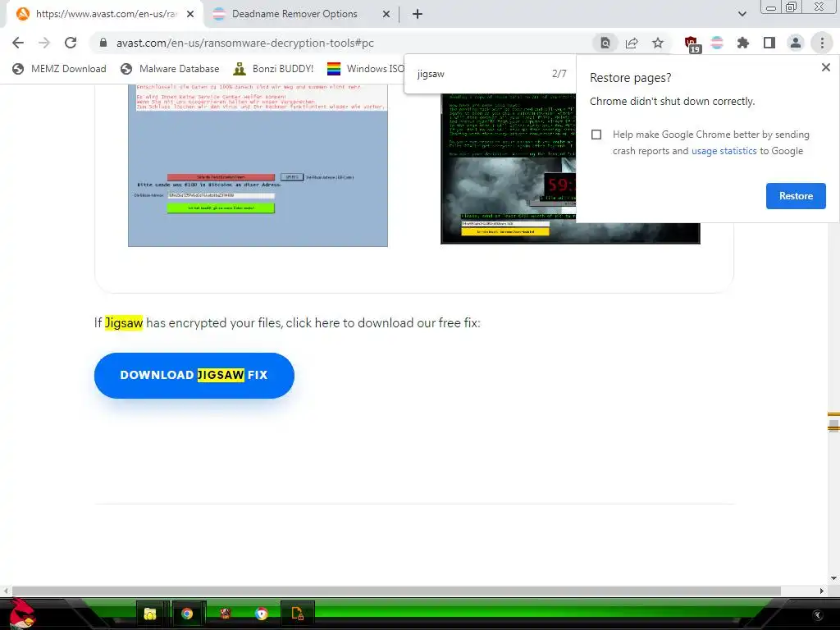This screenshot has width=840, height=630.
Task: Open the Extensions puzzle-piece menu
Action: tap(743, 43)
